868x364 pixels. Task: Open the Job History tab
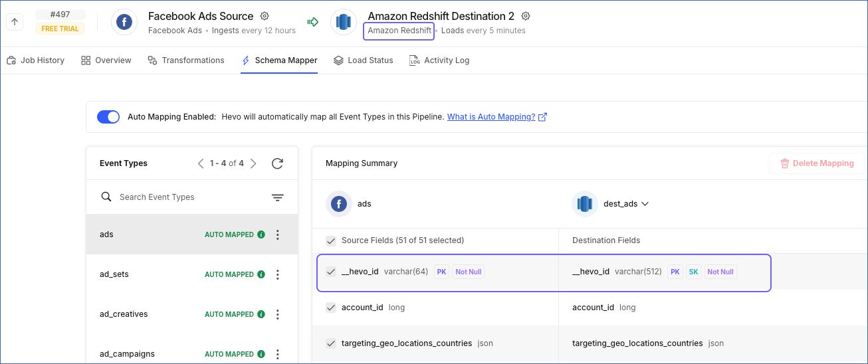coord(36,60)
